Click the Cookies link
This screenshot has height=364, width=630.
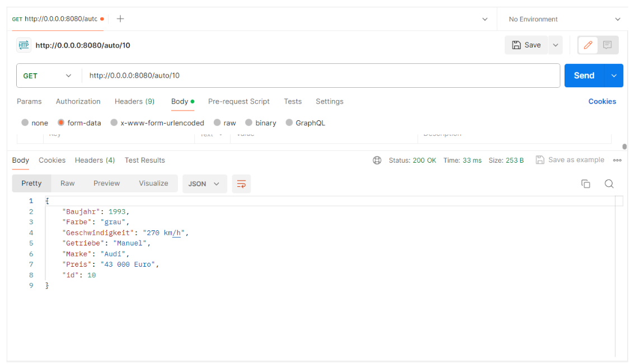[602, 102]
